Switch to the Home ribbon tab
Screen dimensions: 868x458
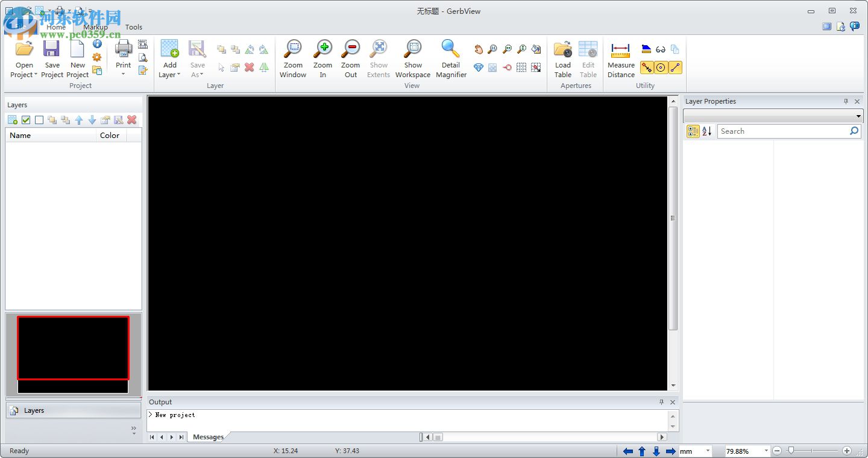coord(56,27)
